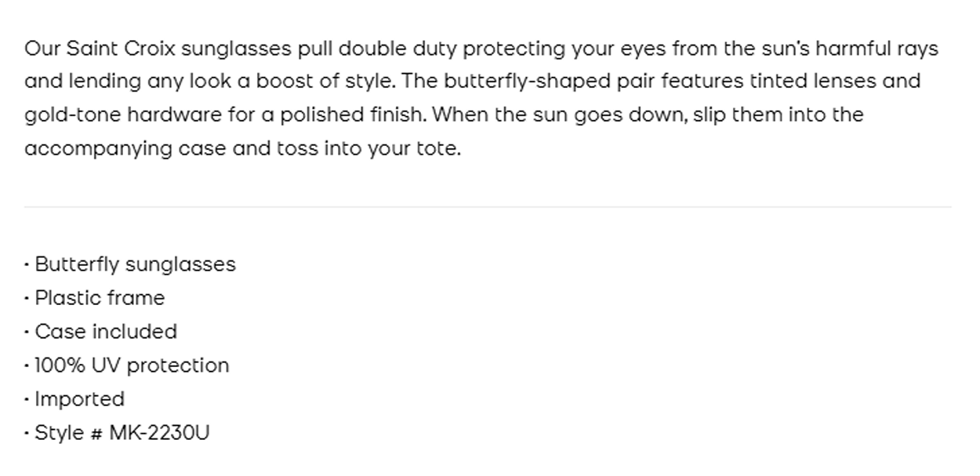Click the words "harmful rays"

876,49
